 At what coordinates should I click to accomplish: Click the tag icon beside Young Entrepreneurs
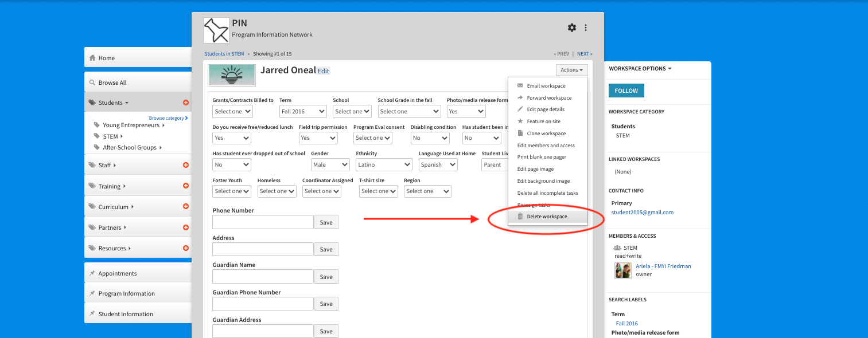pos(97,125)
